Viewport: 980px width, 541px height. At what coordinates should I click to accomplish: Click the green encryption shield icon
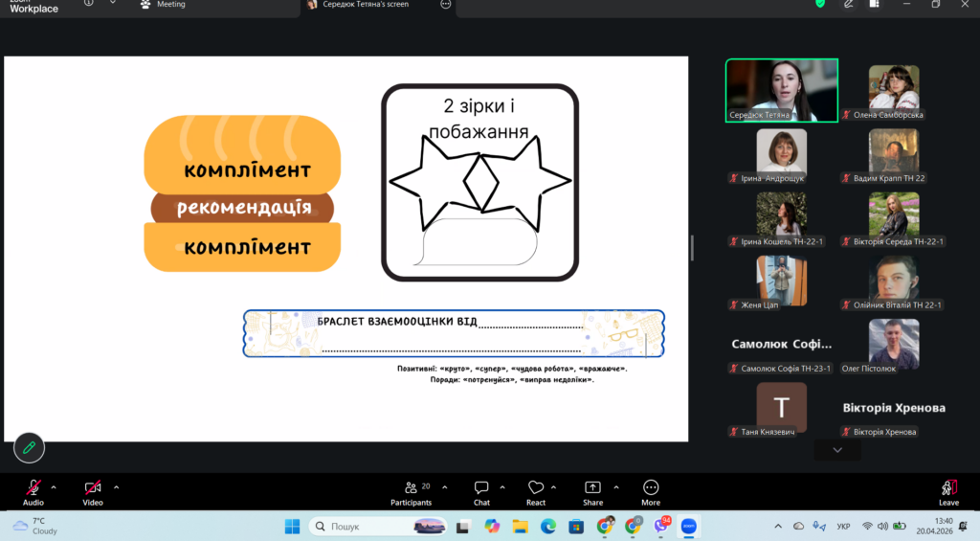(820, 5)
